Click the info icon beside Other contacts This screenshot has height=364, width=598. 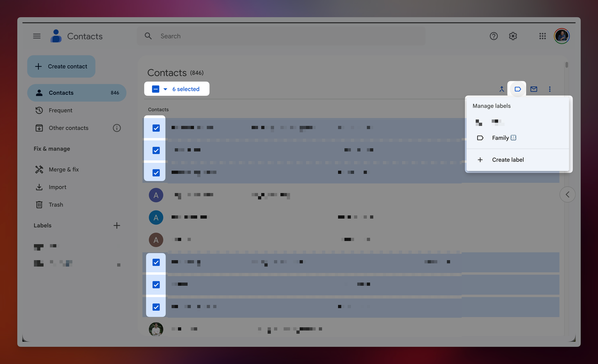117,128
